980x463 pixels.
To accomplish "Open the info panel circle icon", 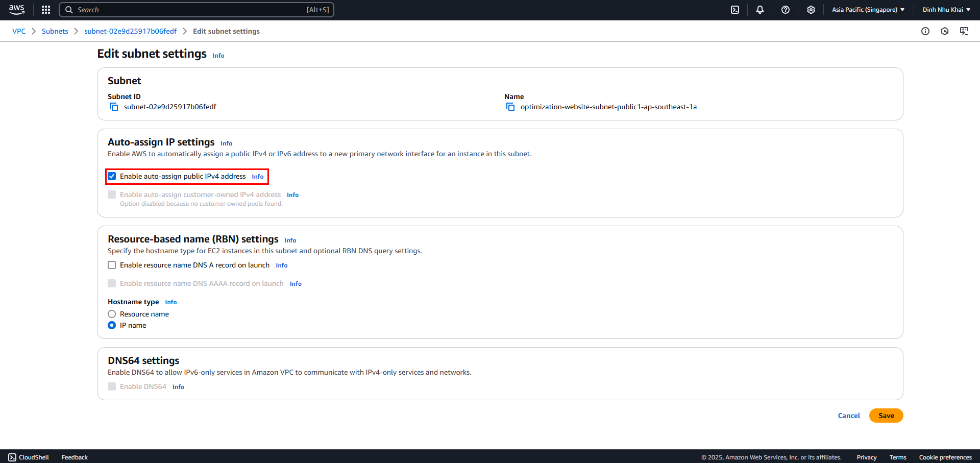I will [x=925, y=31].
